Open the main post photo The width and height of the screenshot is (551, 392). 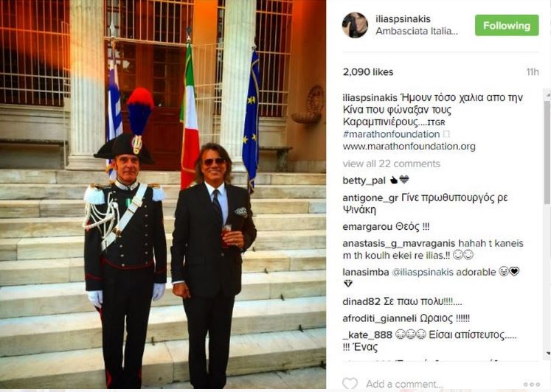pyautogui.click(x=163, y=194)
